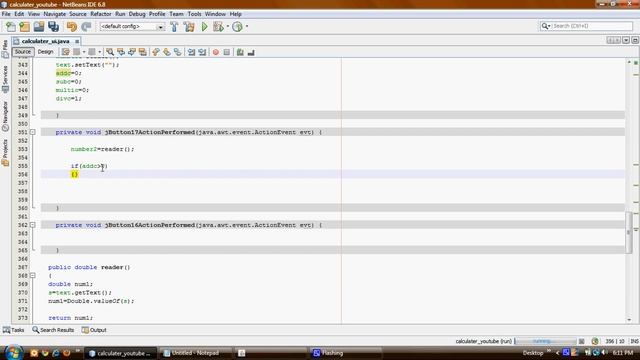This screenshot has width=640, height=360.
Task: Open the Services side panel
Action: [5, 79]
